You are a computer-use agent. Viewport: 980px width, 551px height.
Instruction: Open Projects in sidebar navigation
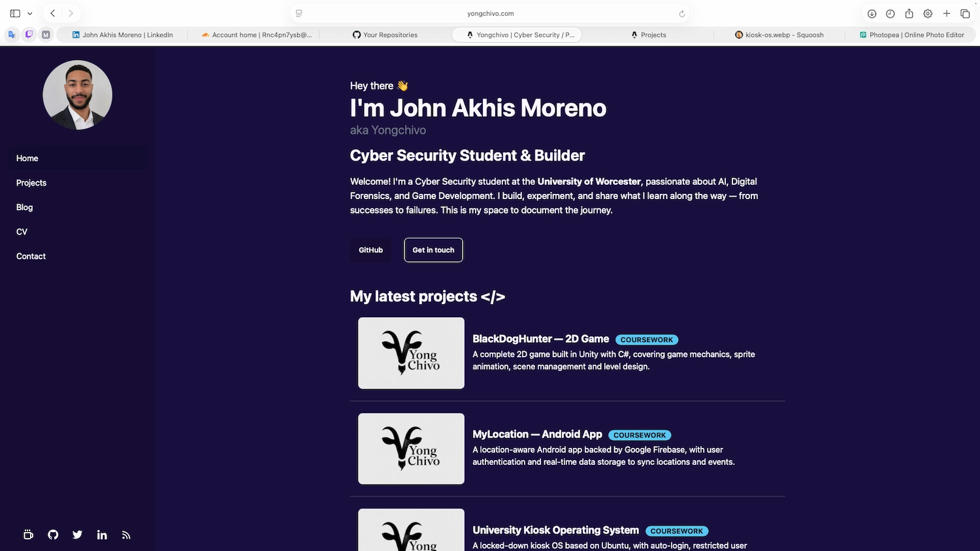pos(77,183)
